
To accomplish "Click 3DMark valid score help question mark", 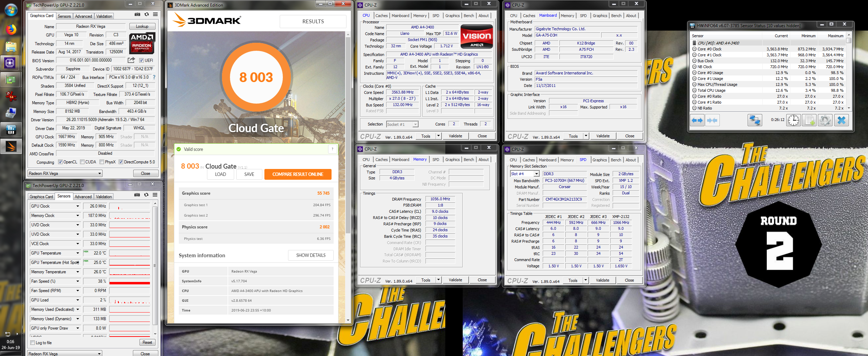I will (333, 149).
